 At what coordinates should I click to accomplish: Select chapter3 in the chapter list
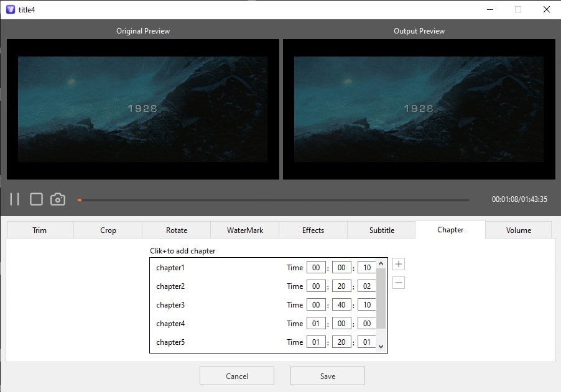(x=170, y=304)
